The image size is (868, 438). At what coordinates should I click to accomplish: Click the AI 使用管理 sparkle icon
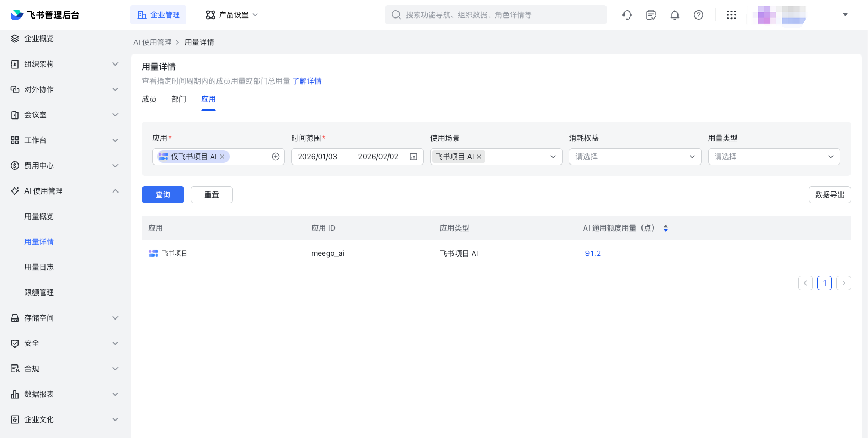(x=15, y=191)
